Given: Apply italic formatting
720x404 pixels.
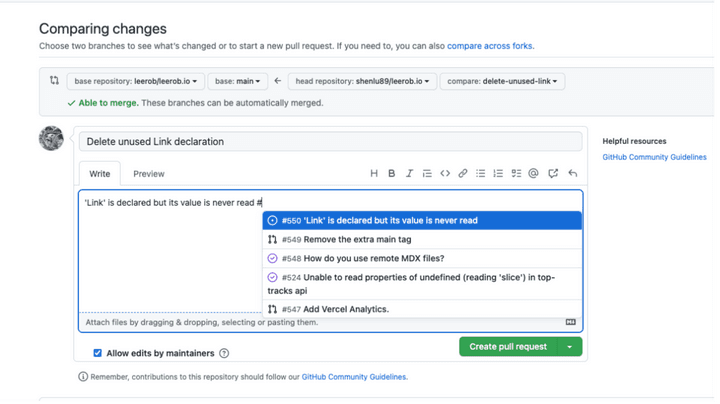Looking at the screenshot, I should pyautogui.click(x=409, y=174).
